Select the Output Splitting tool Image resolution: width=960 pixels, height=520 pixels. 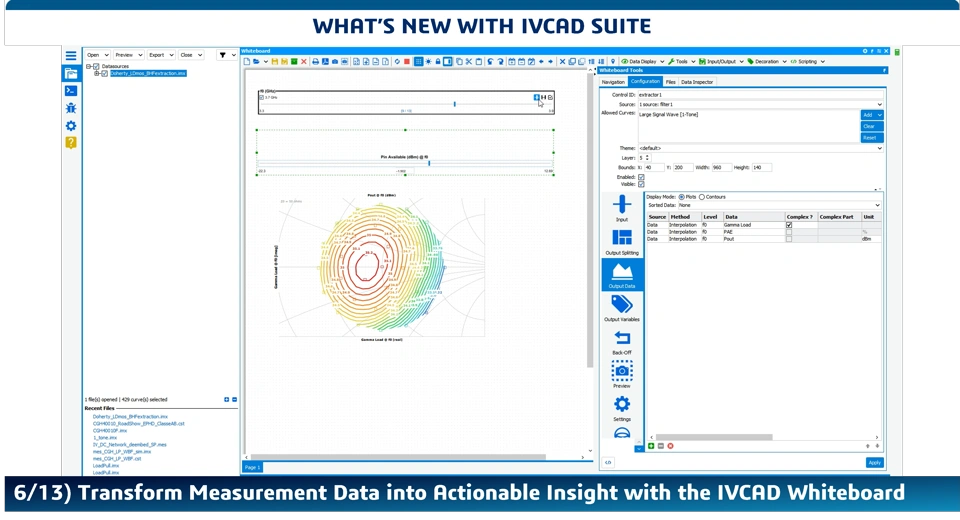[x=621, y=242]
